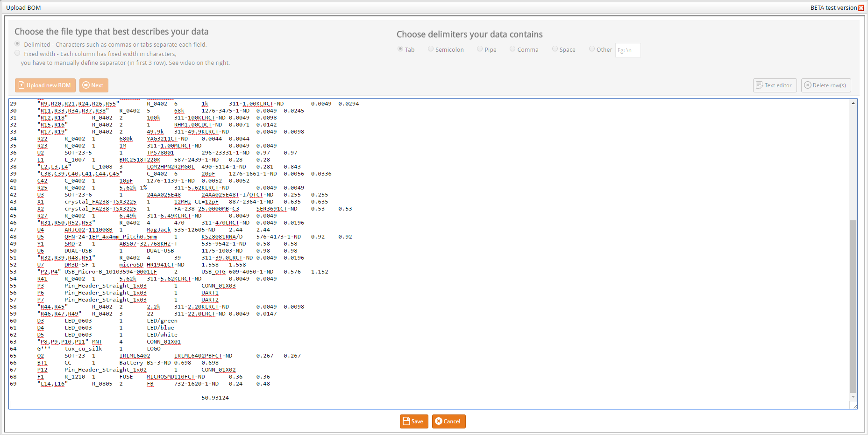Click the text SER3691CT-ND
868x435 pixels.
(x=277, y=209)
